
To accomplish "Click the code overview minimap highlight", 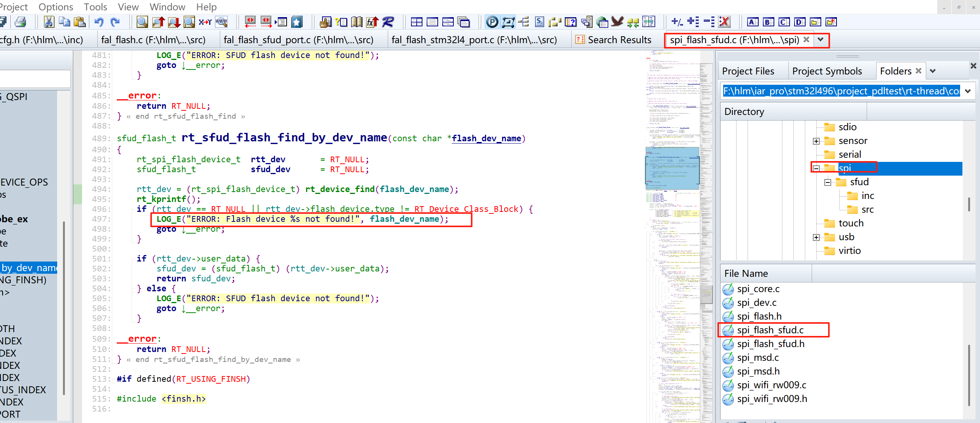I will tap(672, 169).
